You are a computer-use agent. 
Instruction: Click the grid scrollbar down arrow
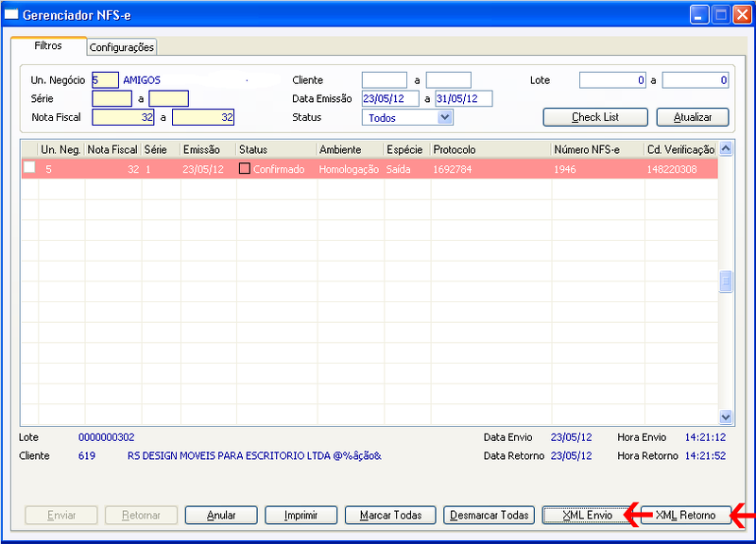(x=726, y=416)
